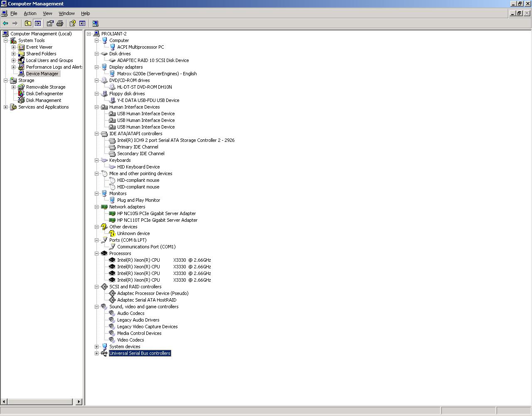Click the Adaptec Serial ATA HostRAID icon

pos(112,300)
